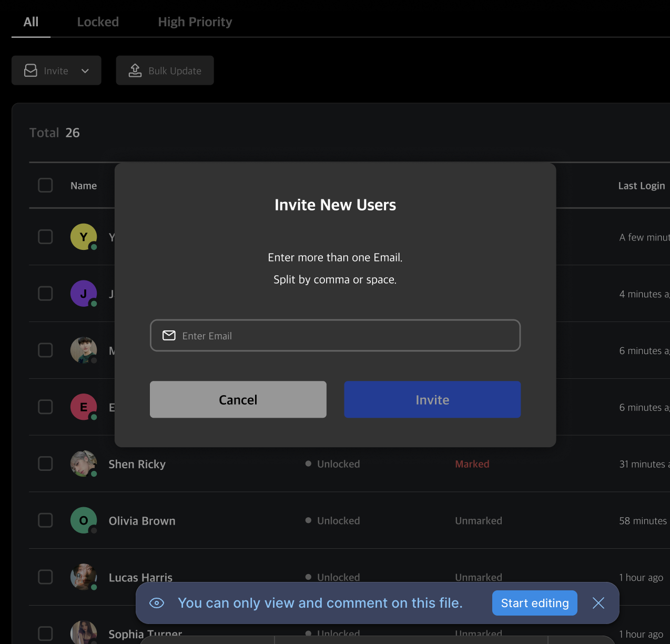This screenshot has height=644, width=670.
Task: Click the yellow Y avatar in the first row
Action: [84, 237]
